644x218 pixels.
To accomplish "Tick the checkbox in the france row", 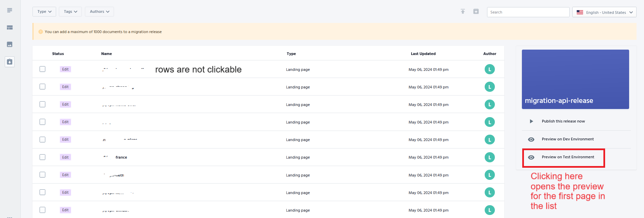I will (x=42, y=157).
